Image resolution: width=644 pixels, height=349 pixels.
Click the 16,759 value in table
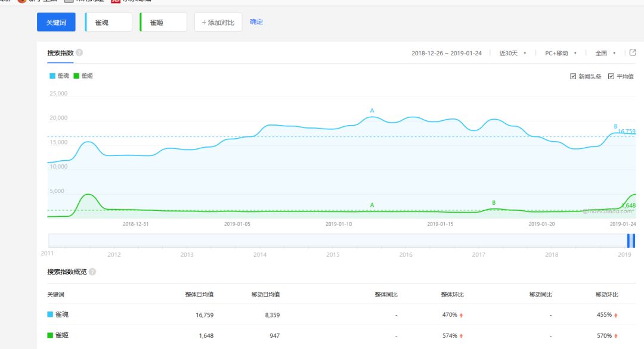click(205, 315)
